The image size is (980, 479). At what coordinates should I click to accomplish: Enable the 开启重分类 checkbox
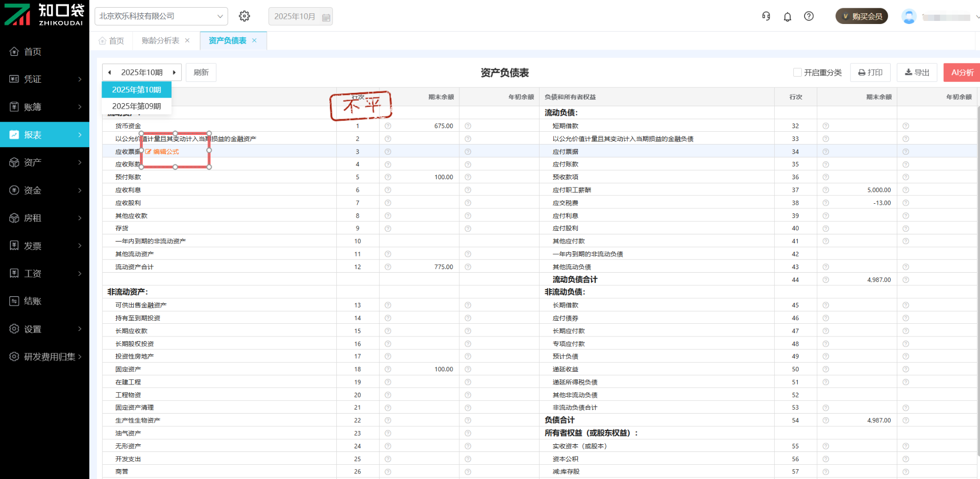coord(797,73)
